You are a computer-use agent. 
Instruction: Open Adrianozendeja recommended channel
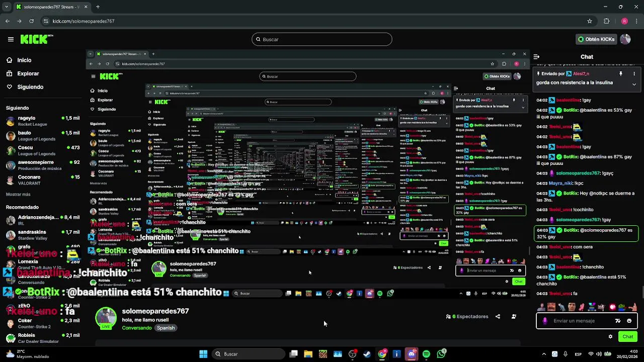click(x=43, y=220)
